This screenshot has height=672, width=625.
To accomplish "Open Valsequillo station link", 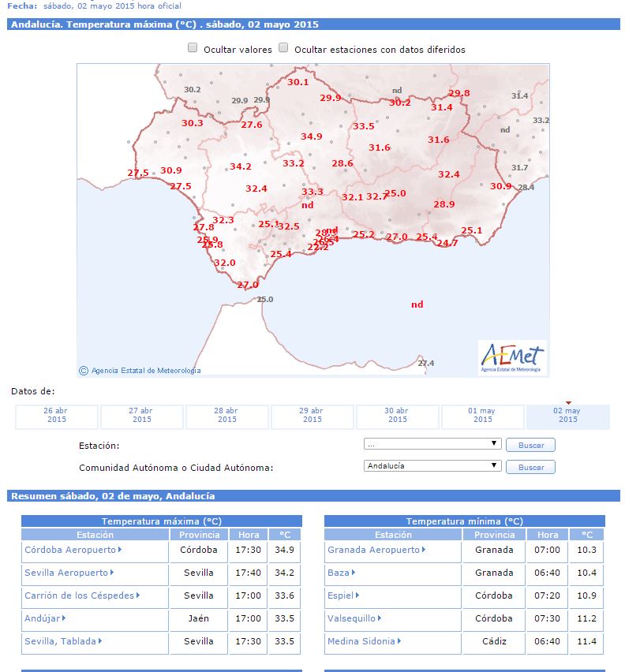I will 354,618.
